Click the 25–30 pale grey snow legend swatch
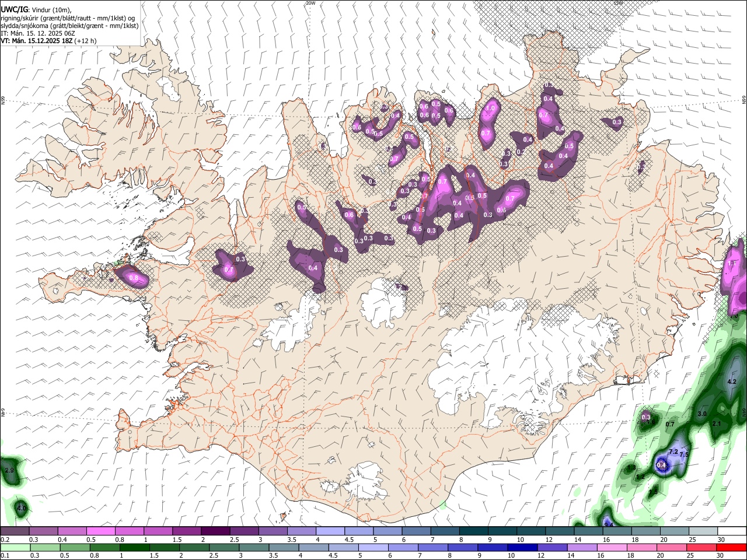This screenshot has width=747, height=560. point(703,531)
